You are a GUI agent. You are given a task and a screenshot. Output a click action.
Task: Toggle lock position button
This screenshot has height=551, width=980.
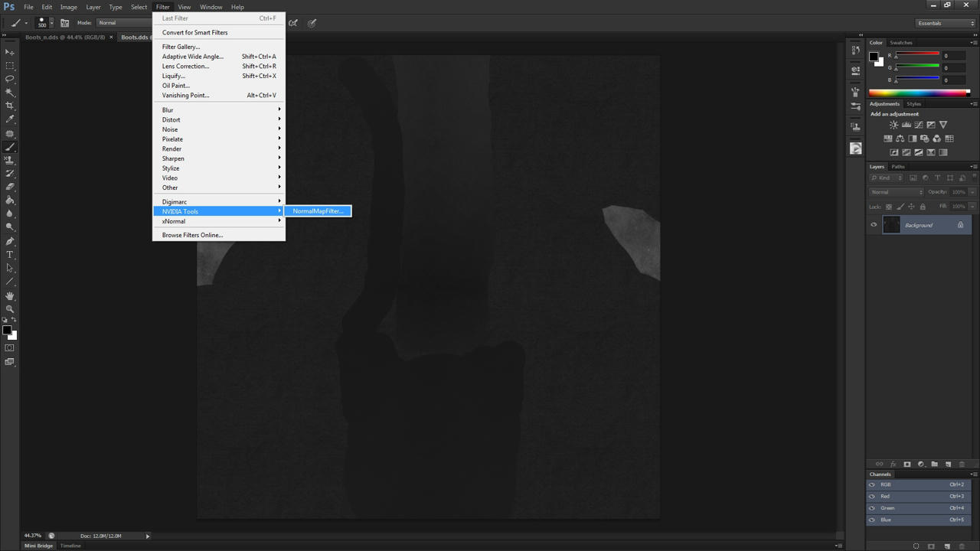pos(912,207)
